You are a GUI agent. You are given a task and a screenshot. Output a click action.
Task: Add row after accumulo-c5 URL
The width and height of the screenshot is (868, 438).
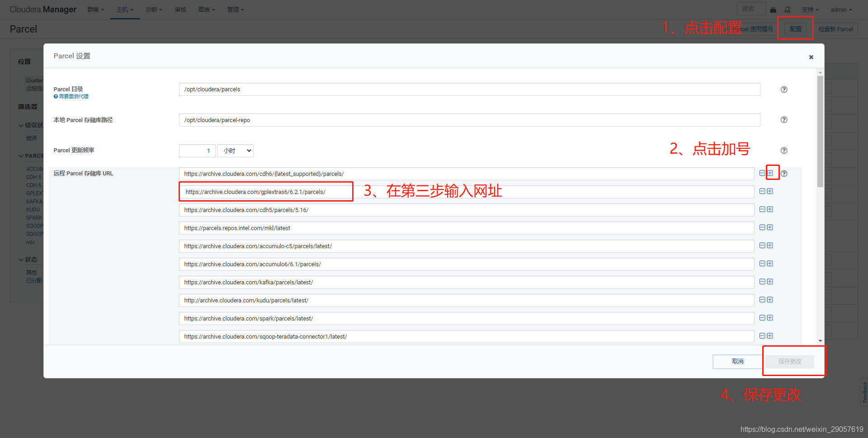[x=770, y=245]
